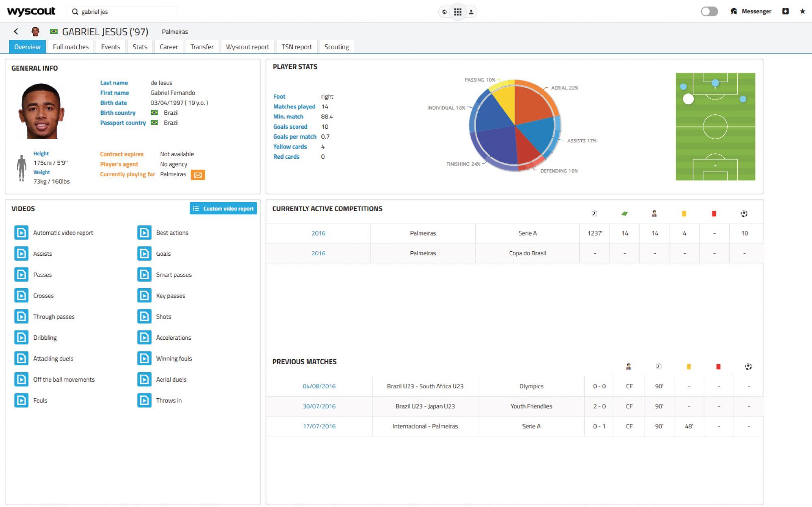Open the user profile icon in header
The width and height of the screenshot is (812, 507).
click(471, 12)
